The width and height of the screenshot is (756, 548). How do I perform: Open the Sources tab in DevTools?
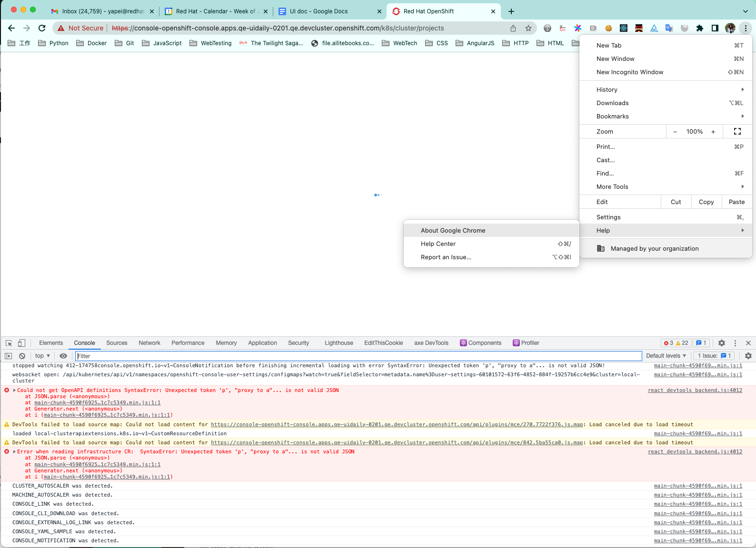pyautogui.click(x=117, y=343)
